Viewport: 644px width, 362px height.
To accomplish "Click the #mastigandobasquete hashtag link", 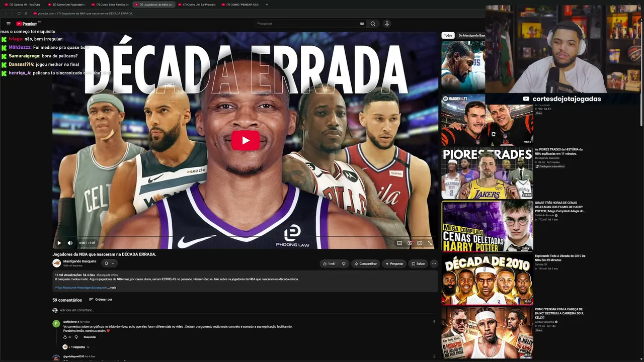I will pyautogui.click(x=92, y=288).
